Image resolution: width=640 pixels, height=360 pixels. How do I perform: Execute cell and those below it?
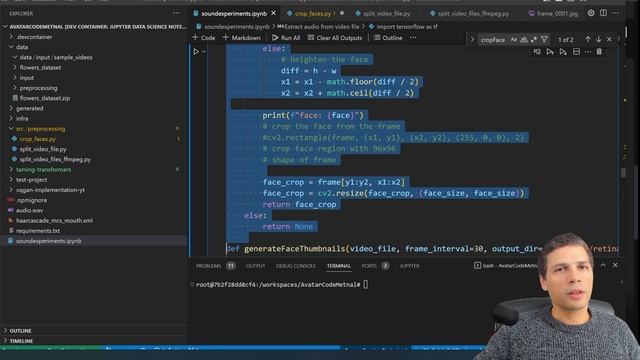[563, 52]
